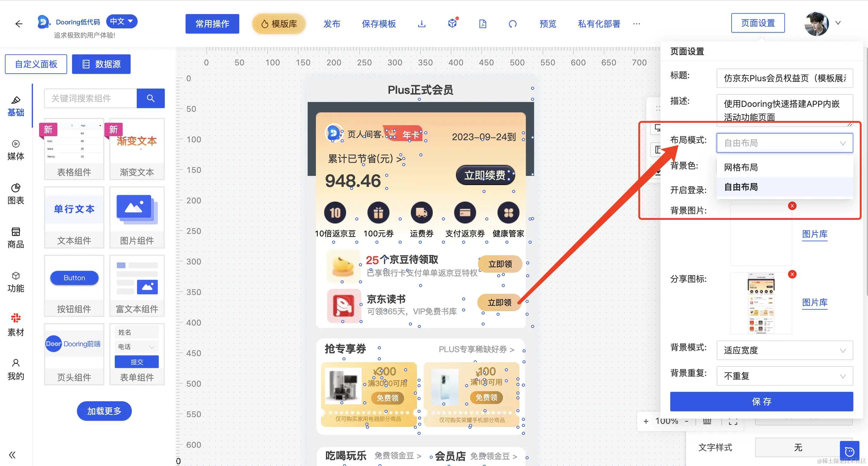
Task: Select the 表格组件 component card
Action: point(74,149)
